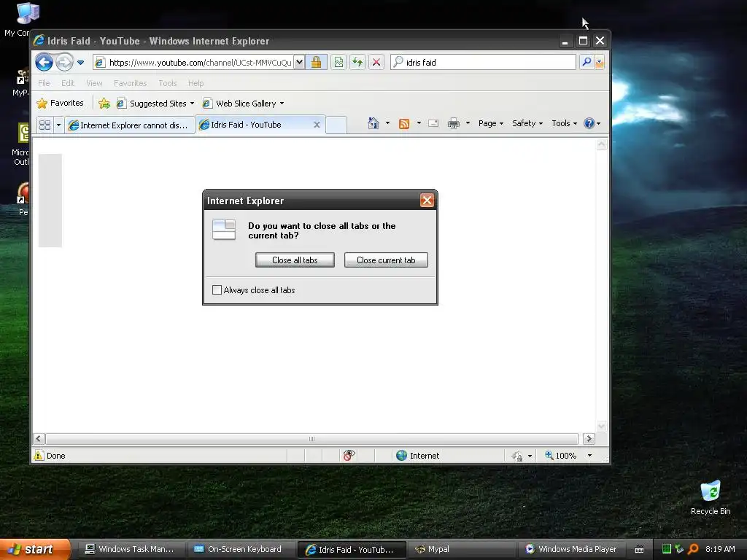Open the tab list dropdown arrow
Screen dimensions: 747x560
pos(58,125)
